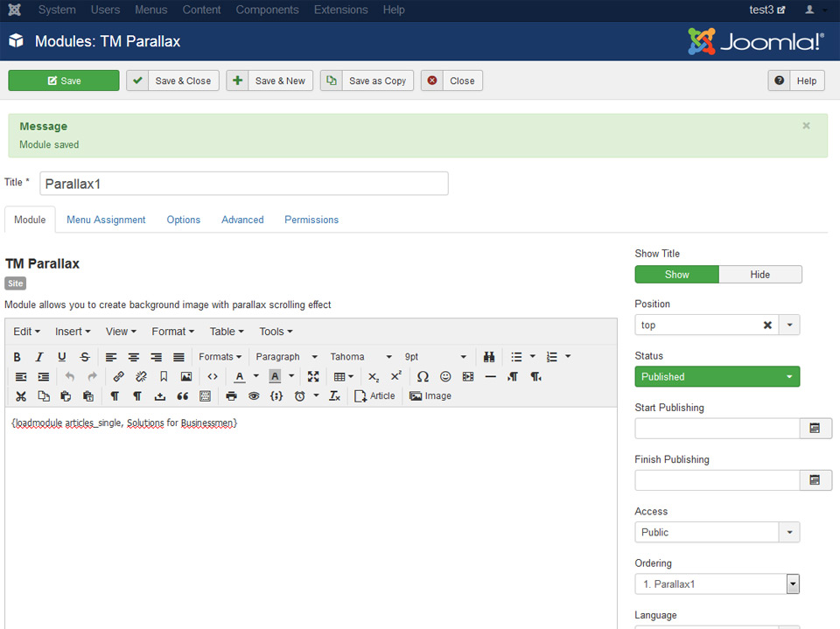Pick text color with the underlined A

(240, 377)
